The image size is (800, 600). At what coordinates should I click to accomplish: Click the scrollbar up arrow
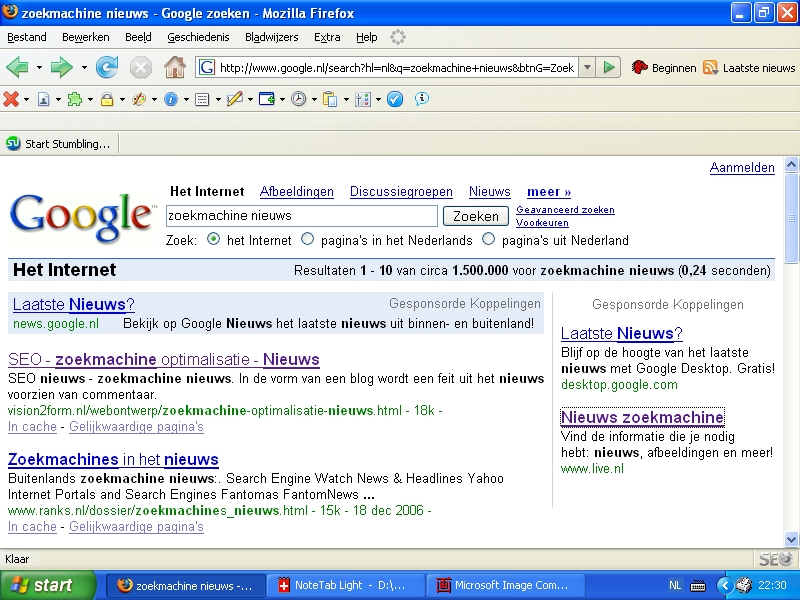pyautogui.click(x=791, y=165)
